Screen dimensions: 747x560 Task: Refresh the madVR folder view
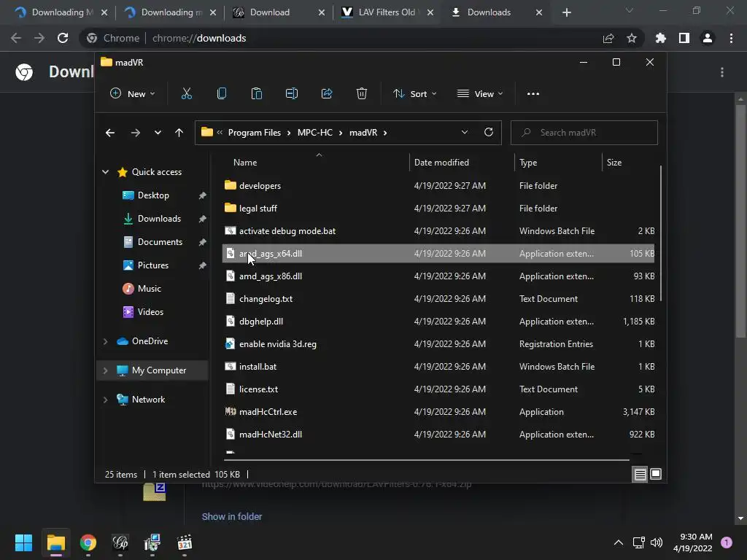(488, 133)
